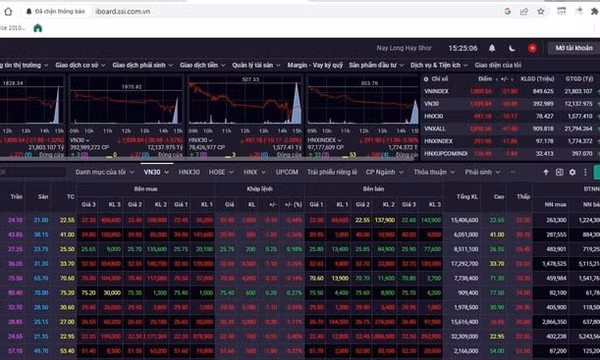The width and height of the screenshot is (600, 360).
Task: Open blocked notifications bell in address bar
Action: point(29,11)
